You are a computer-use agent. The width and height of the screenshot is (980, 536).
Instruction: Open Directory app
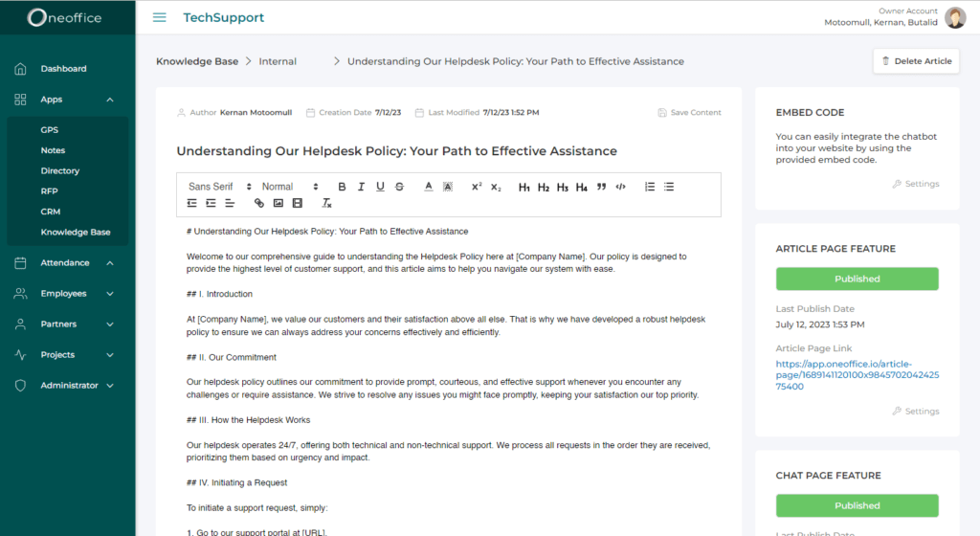[x=60, y=170]
